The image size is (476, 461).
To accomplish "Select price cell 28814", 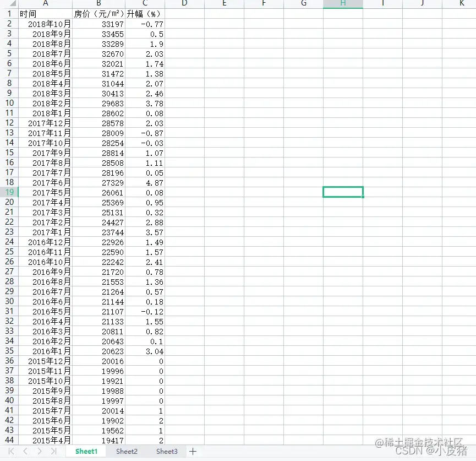I will pyautogui.click(x=99, y=153).
